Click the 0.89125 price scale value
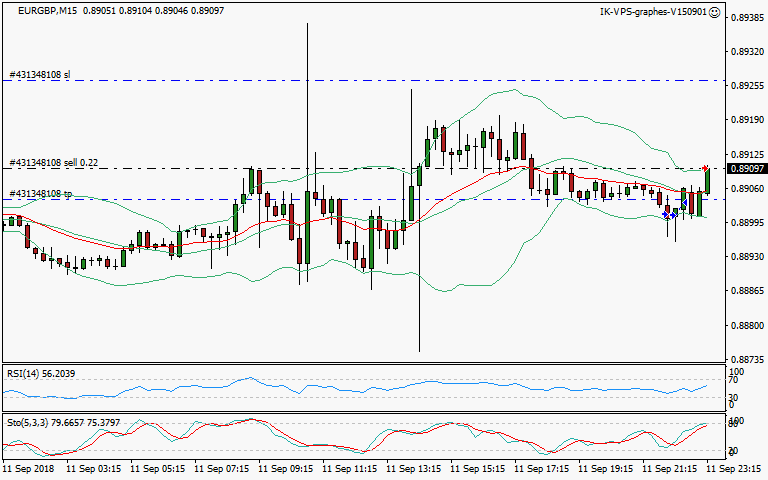768x480 pixels. 747,155
